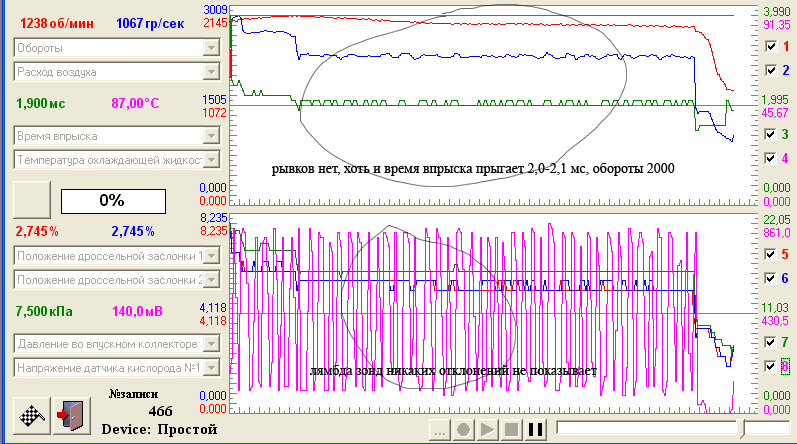Click the pause button
Image resolution: width=797 pixels, height=444 pixels.
536,430
